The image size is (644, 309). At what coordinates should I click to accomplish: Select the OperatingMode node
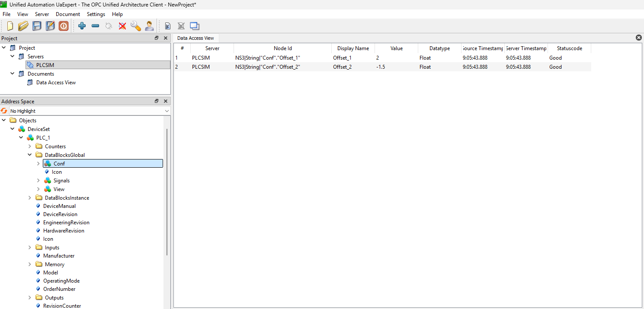tap(61, 281)
